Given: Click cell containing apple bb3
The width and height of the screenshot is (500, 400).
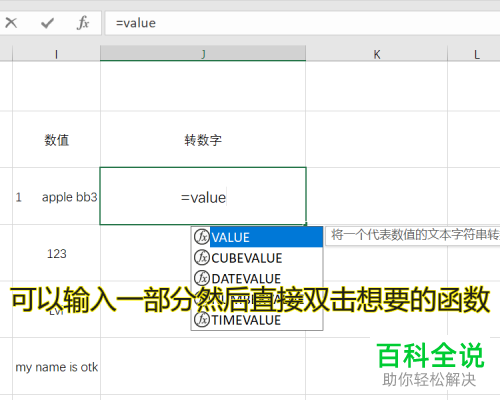Looking at the screenshot, I should point(56,197).
